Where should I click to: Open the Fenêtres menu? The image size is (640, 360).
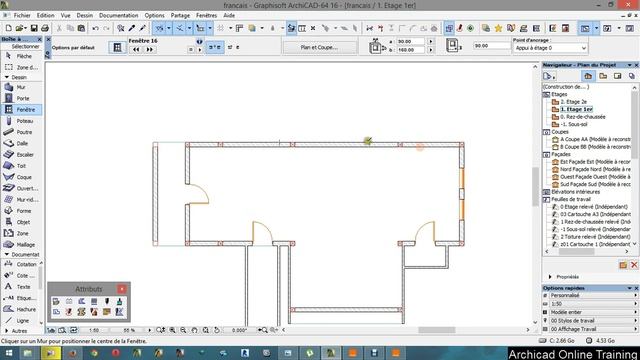pyautogui.click(x=207, y=15)
